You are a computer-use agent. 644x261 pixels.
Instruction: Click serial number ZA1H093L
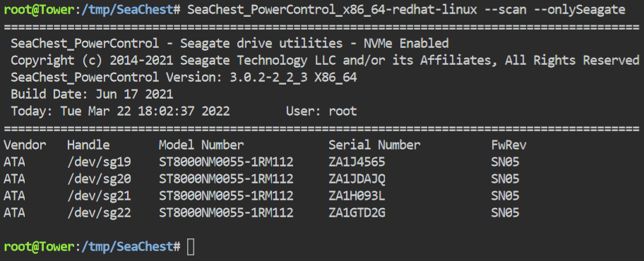(x=357, y=196)
